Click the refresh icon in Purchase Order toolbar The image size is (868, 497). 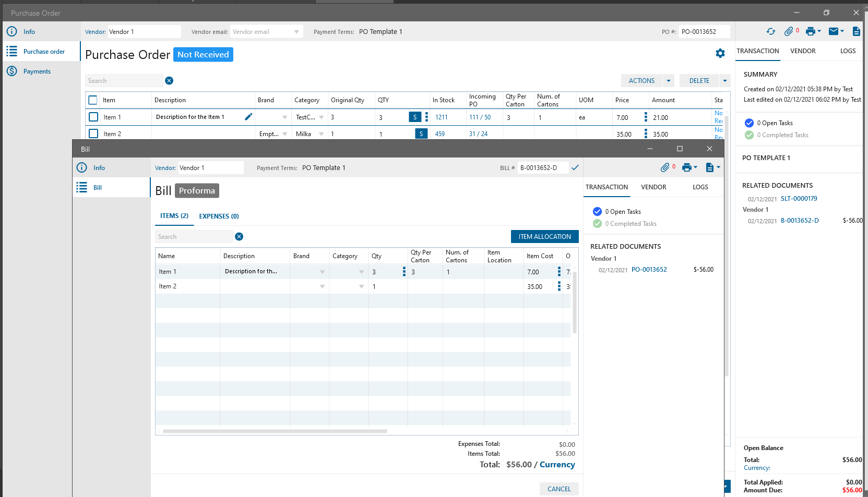[x=770, y=32]
